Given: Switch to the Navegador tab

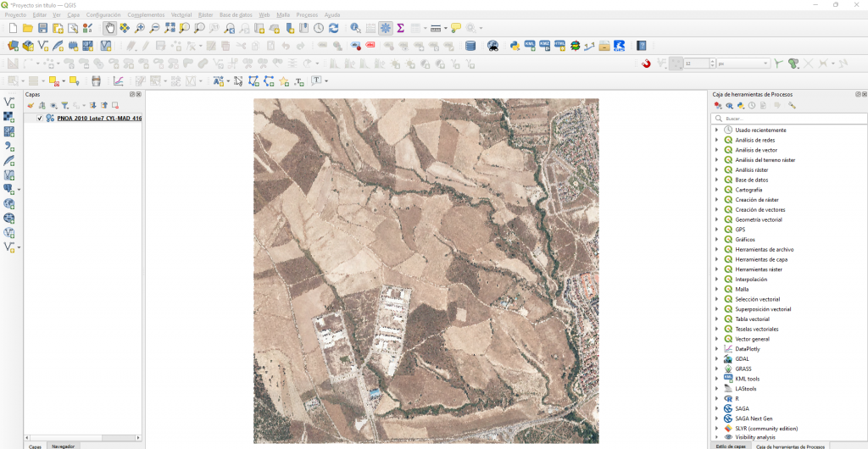Looking at the screenshot, I should 63,446.
